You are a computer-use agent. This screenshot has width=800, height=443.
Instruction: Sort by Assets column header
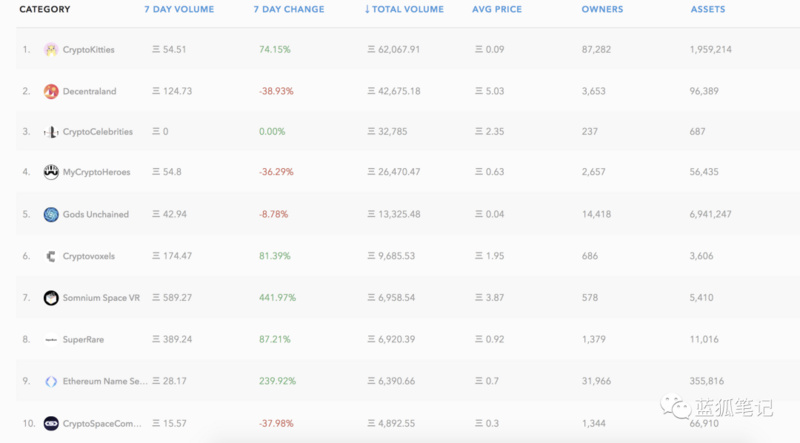pyautogui.click(x=708, y=10)
